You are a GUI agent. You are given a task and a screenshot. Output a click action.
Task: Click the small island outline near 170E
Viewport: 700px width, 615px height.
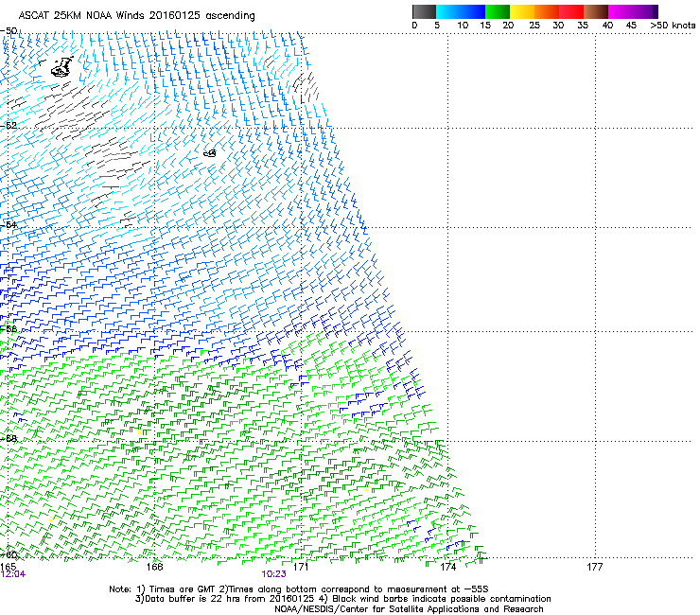coord(210,153)
